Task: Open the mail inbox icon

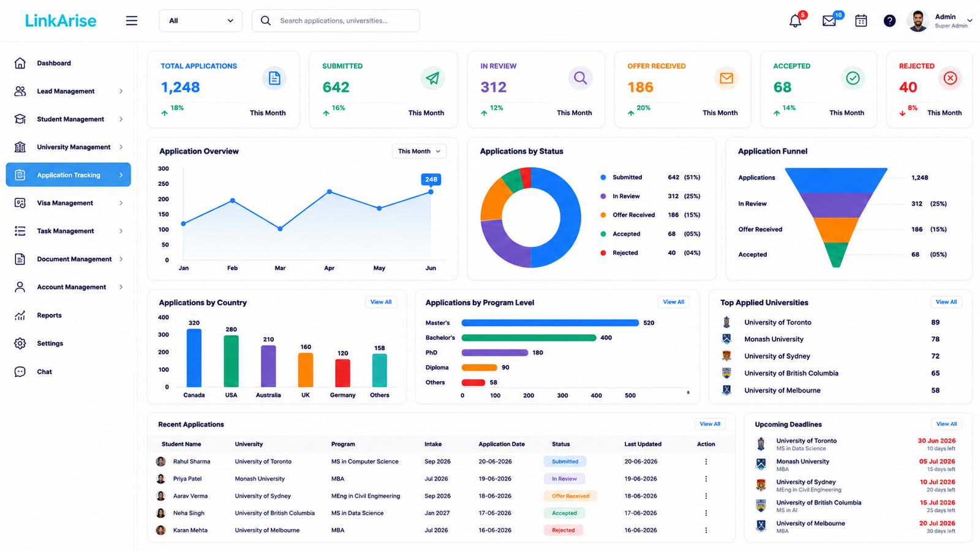Action: (829, 21)
